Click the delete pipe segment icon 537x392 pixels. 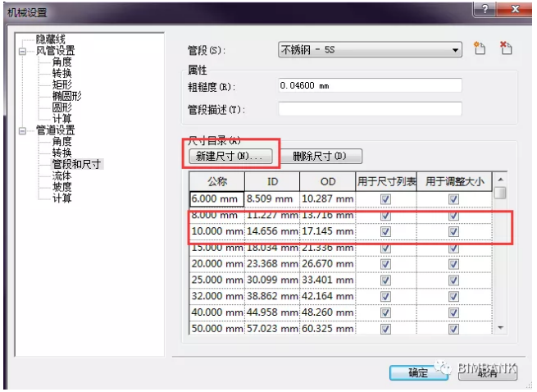point(506,48)
